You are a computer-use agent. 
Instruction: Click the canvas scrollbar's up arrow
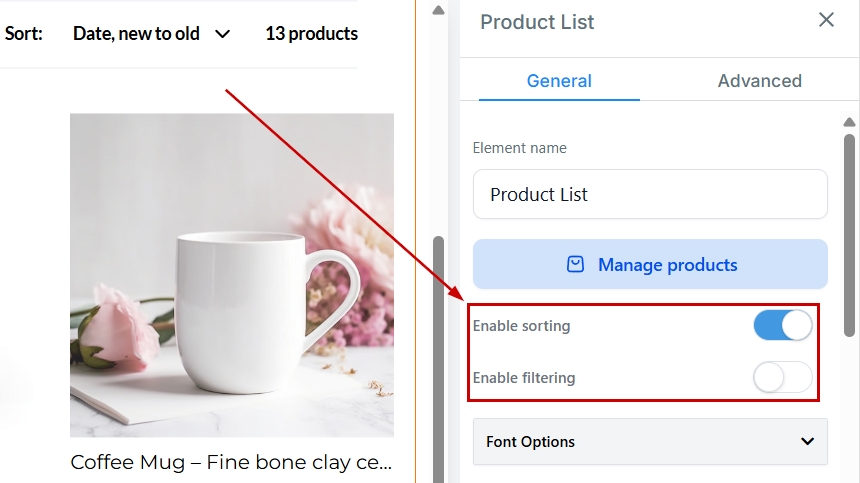(438, 11)
